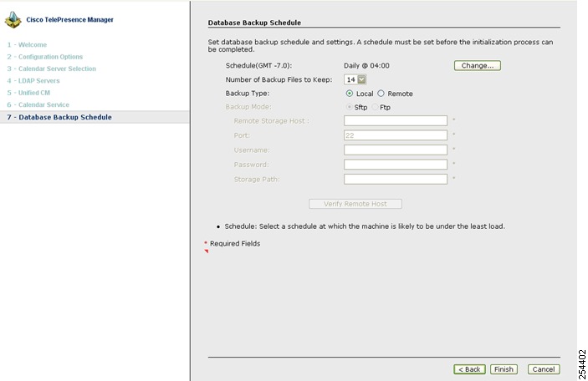This screenshot has height=381, width=588.
Task: Open step 2 - Configuration Options
Action: coord(45,57)
